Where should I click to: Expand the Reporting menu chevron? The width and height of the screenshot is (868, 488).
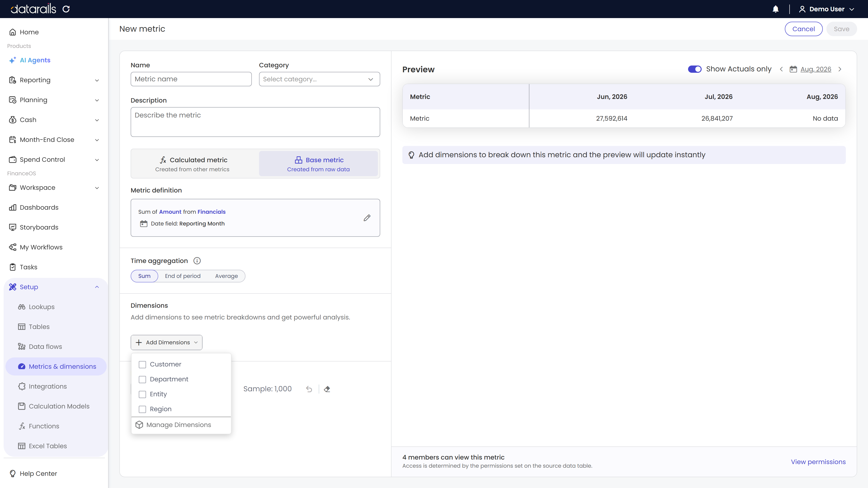tap(97, 80)
